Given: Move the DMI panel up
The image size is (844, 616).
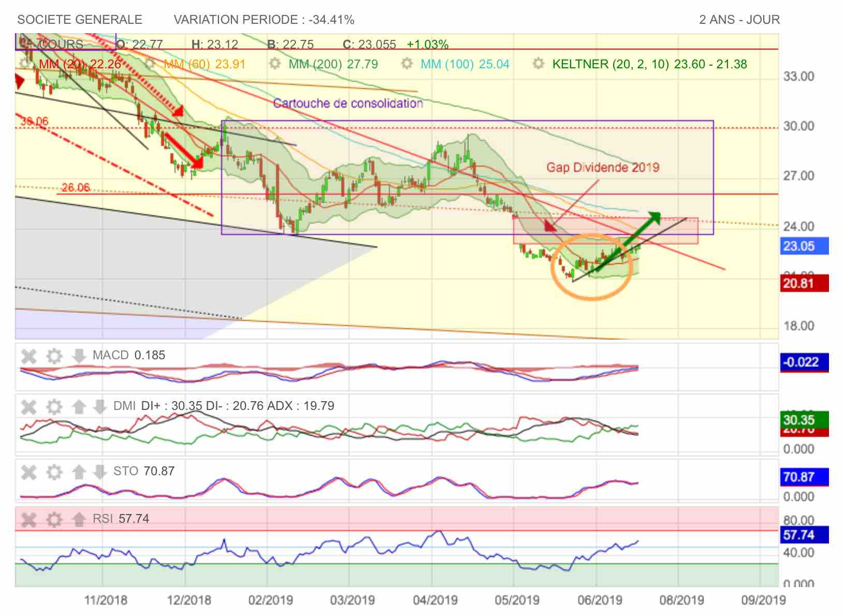Looking at the screenshot, I should pos(79,407).
